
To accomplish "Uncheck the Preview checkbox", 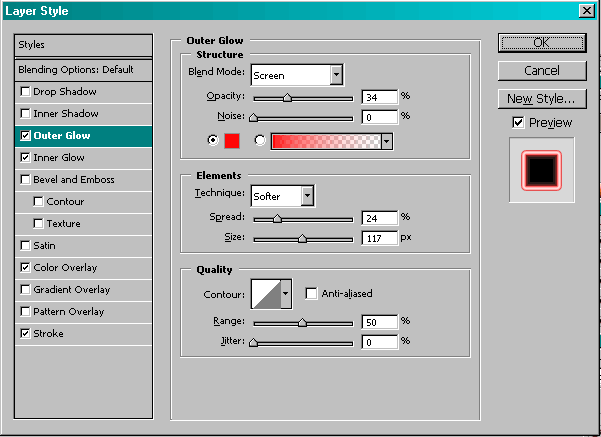I will coord(518,122).
